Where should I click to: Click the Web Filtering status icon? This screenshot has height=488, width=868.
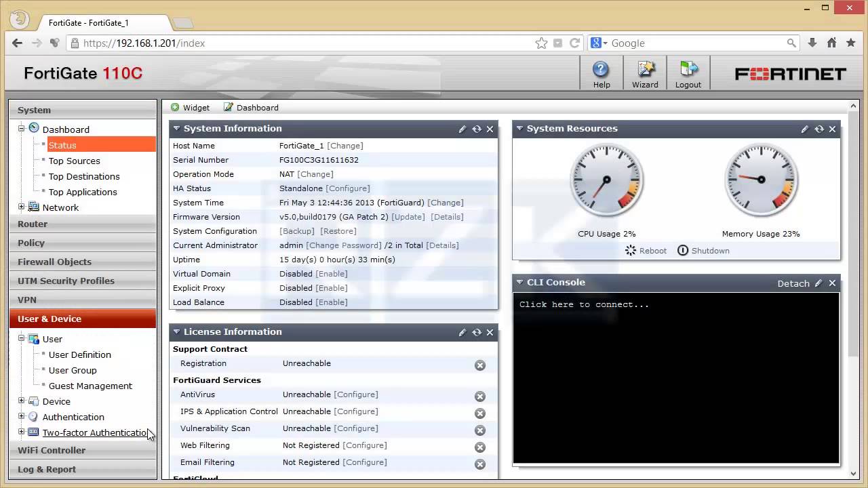[480, 447]
